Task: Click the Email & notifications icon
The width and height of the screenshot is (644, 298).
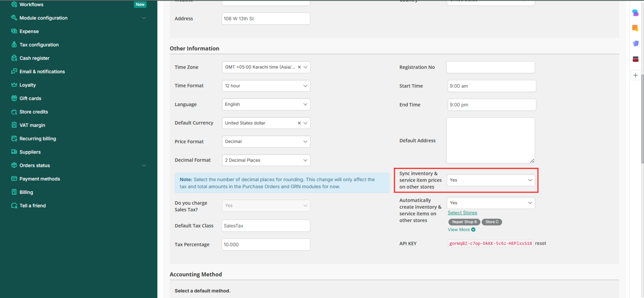Action: [x=14, y=71]
